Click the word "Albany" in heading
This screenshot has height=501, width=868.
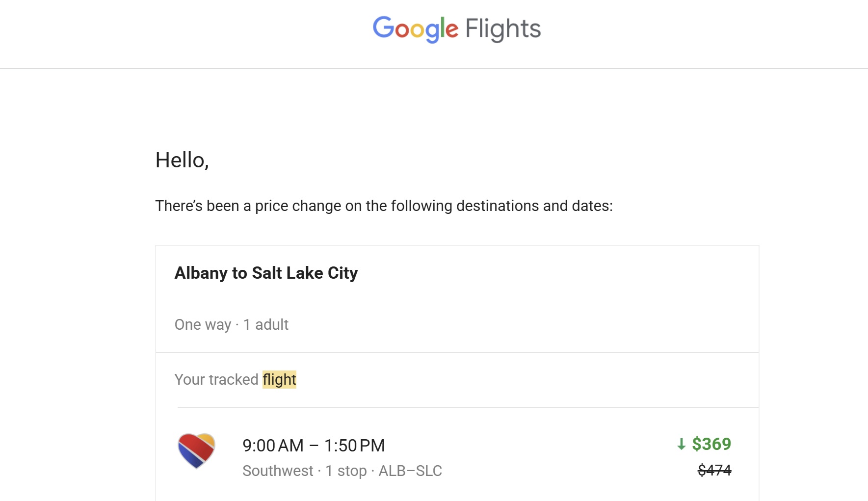[x=201, y=273]
